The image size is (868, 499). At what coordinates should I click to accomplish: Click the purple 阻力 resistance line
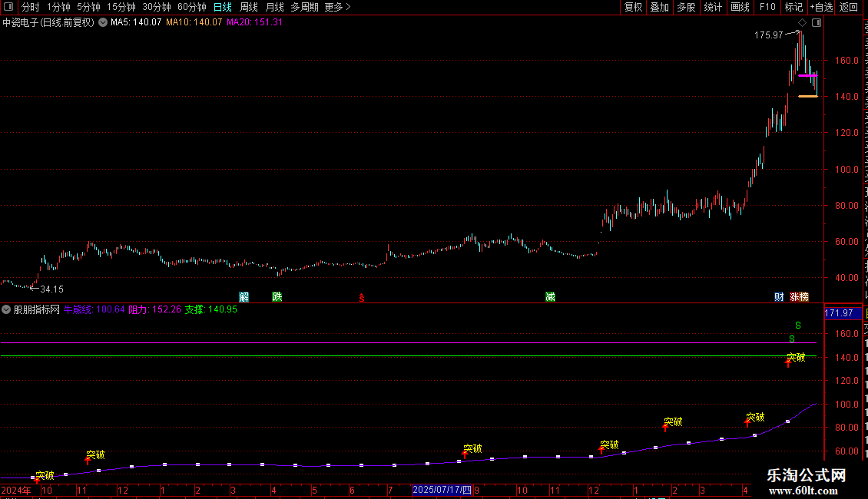pos(409,343)
